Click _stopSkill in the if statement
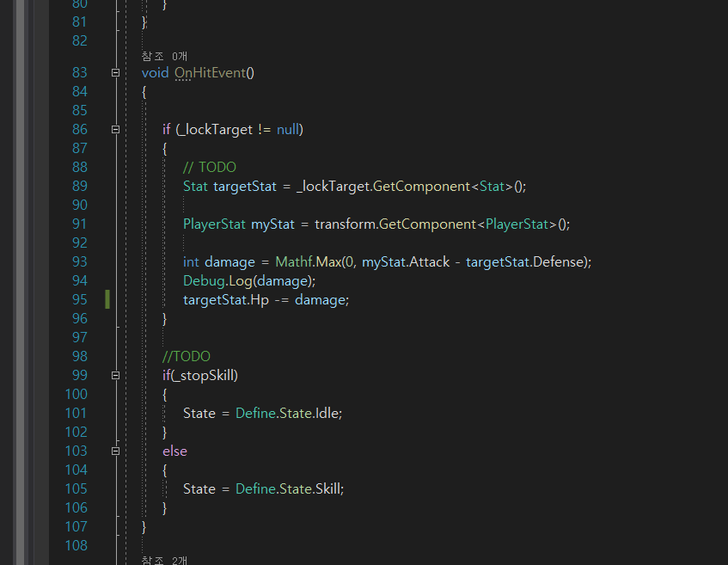728x565 pixels. click(205, 376)
